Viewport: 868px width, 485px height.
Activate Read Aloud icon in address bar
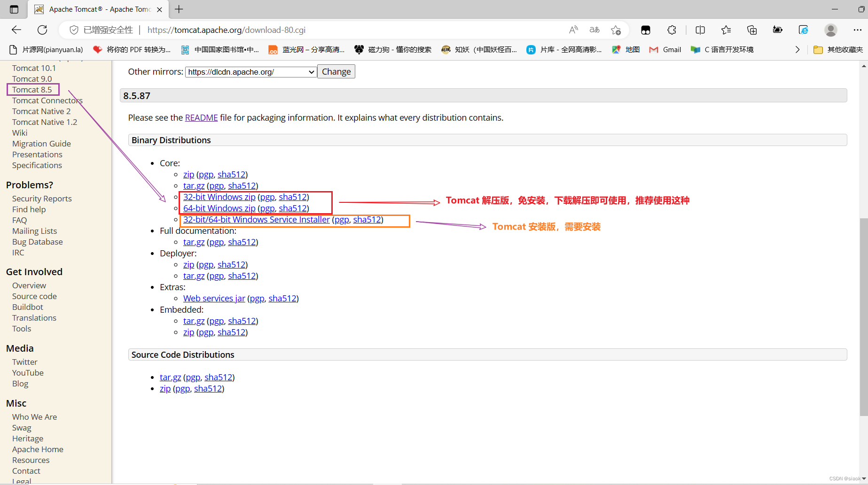(573, 30)
